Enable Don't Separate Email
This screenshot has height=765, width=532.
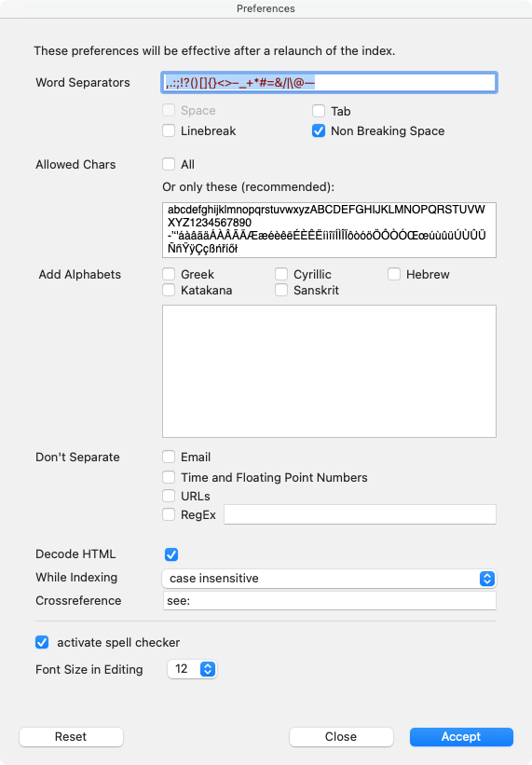(x=169, y=458)
